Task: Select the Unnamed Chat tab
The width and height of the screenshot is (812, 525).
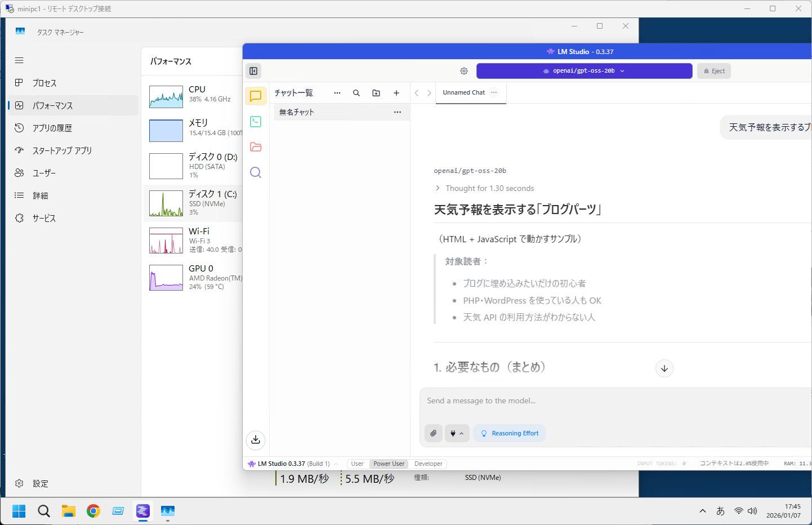Action: pyautogui.click(x=463, y=93)
